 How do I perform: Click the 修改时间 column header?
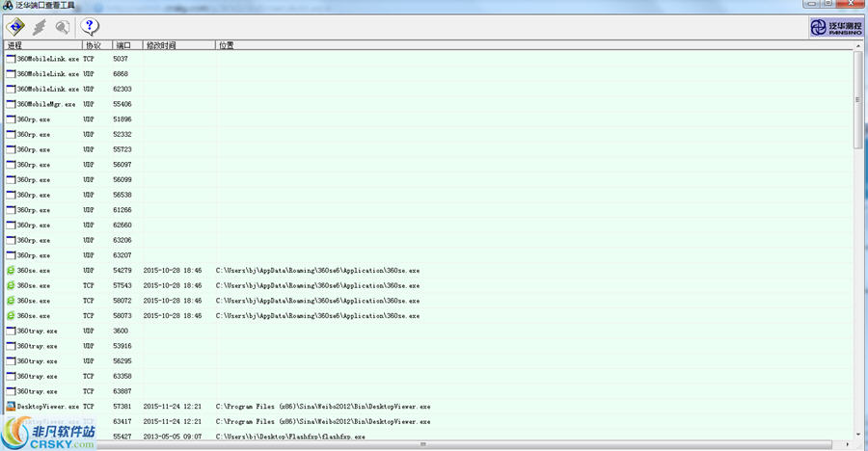pyautogui.click(x=178, y=45)
